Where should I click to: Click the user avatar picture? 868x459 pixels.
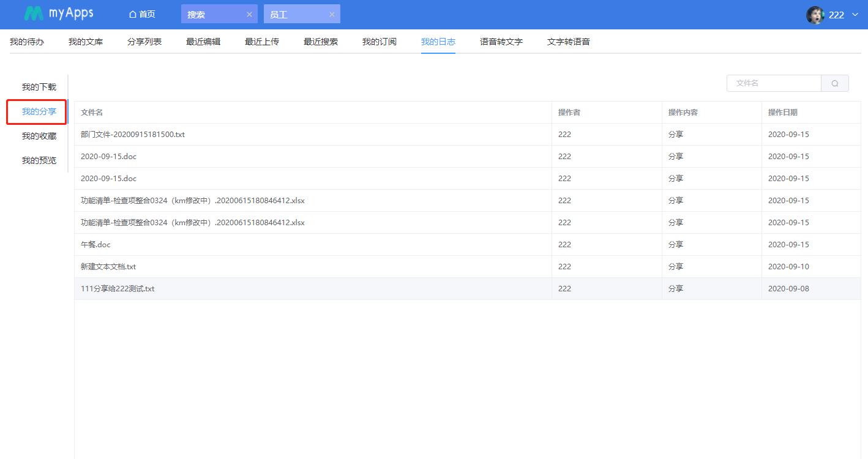815,15
